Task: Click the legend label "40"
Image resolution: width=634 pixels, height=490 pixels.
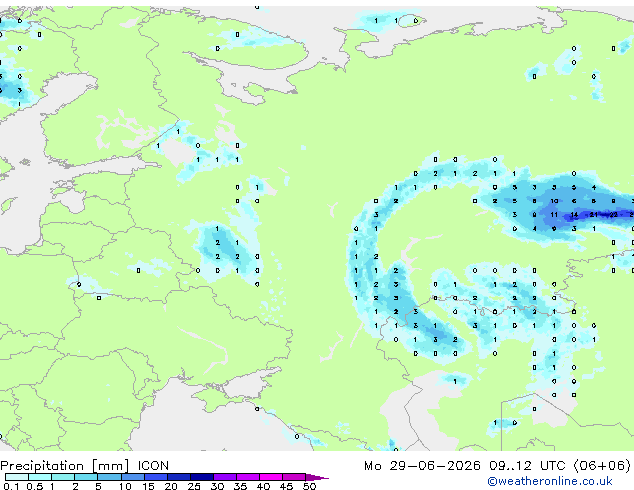Action: 263,486
